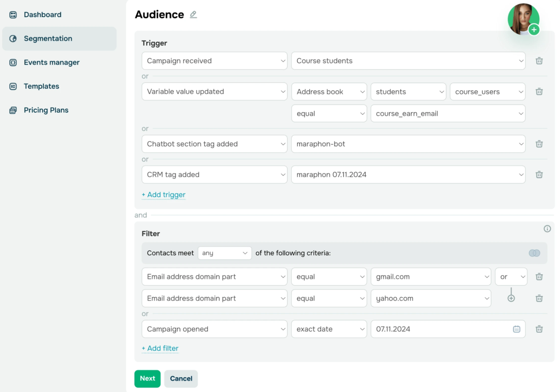Screen dimensions: 560x392
Task: Click the Add filter link
Action: click(x=160, y=348)
